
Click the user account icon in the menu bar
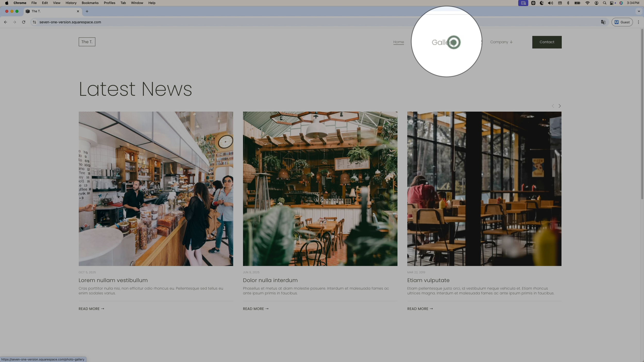pyautogui.click(x=596, y=3)
